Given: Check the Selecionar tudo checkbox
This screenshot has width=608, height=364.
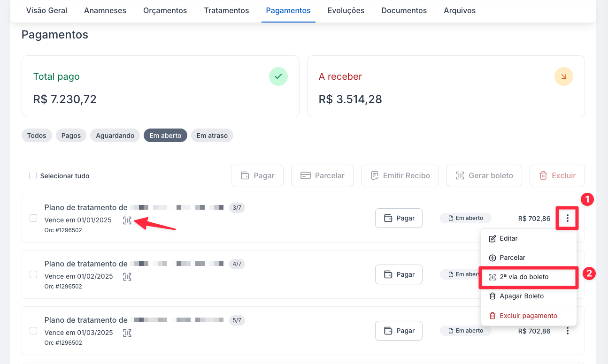Looking at the screenshot, I should pos(33,175).
